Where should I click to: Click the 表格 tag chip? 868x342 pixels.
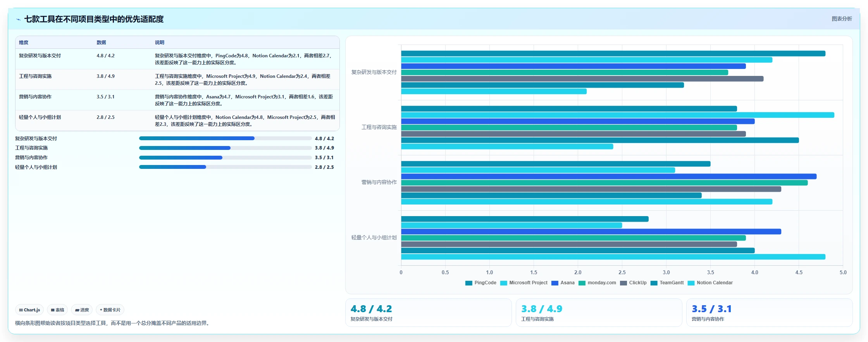57,310
